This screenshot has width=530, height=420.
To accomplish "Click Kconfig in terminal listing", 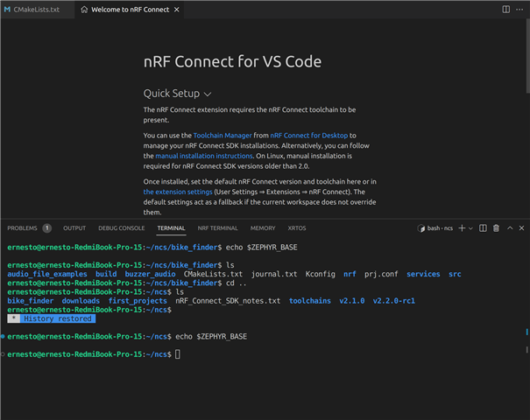I will (321, 274).
